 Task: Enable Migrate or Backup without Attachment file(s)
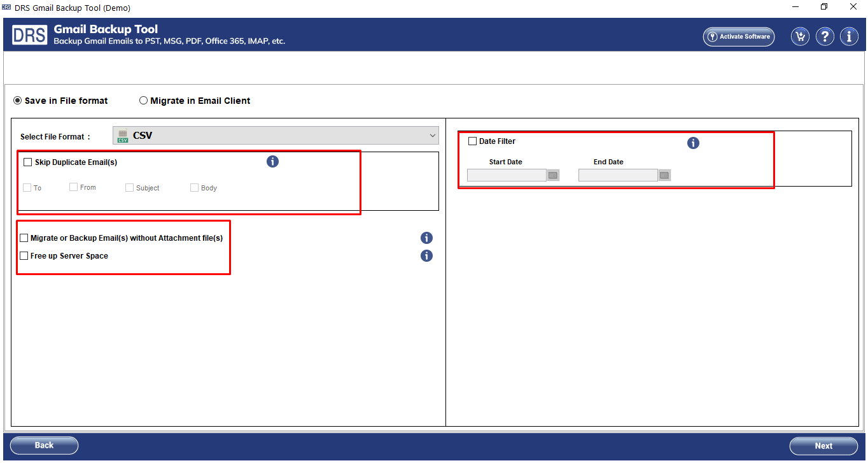pyautogui.click(x=24, y=238)
